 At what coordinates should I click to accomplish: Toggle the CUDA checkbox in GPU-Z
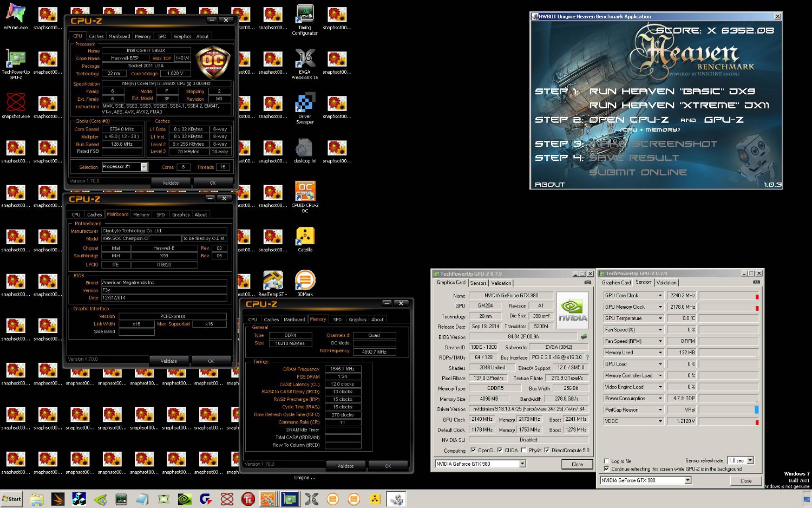click(500, 450)
